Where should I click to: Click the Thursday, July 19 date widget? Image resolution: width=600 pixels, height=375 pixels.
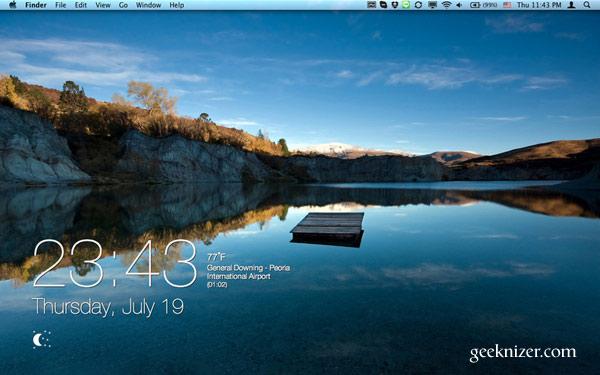pos(108,307)
